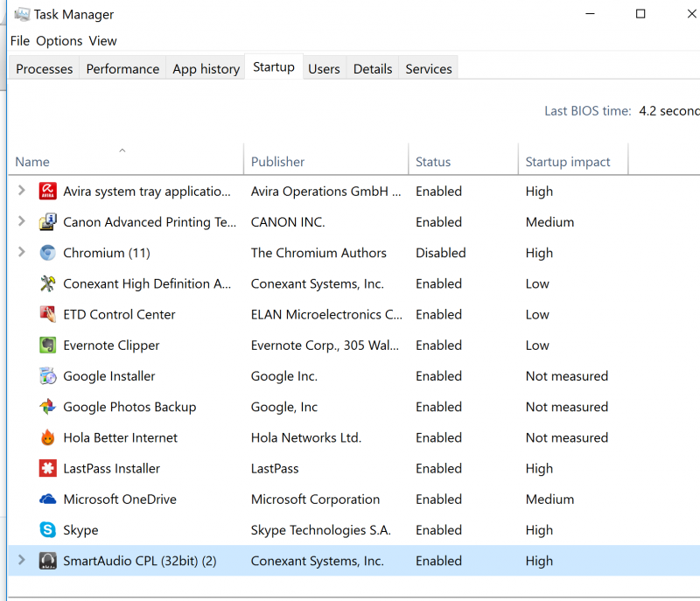700x601 pixels.
Task: Switch to the Performance tab
Action: tap(122, 69)
